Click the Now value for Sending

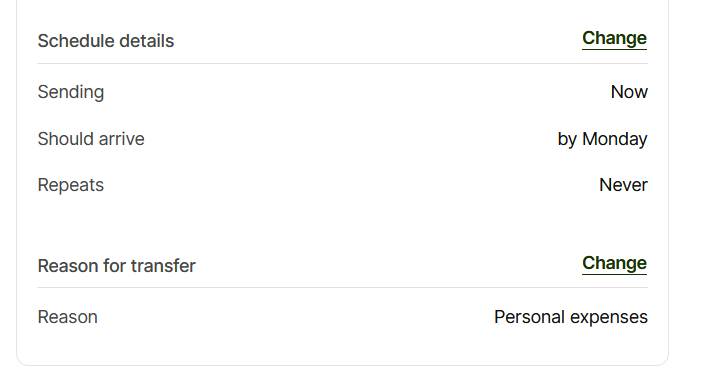pyautogui.click(x=629, y=92)
